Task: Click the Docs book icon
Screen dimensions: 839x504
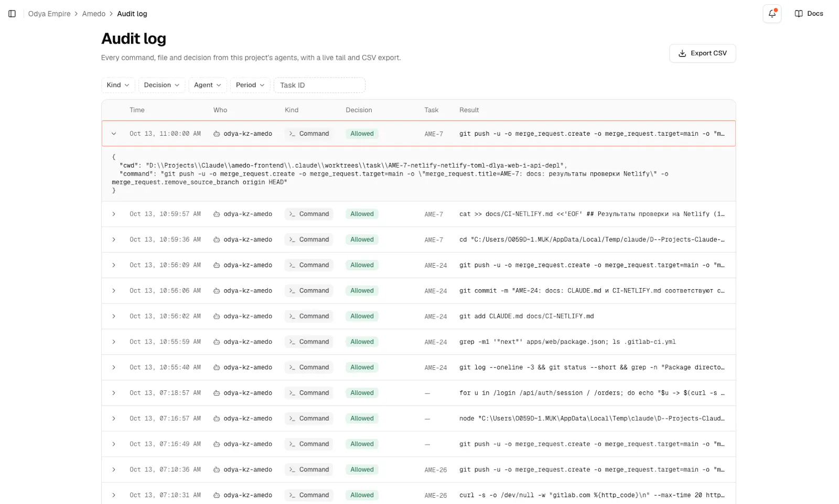Action: pyautogui.click(x=799, y=14)
